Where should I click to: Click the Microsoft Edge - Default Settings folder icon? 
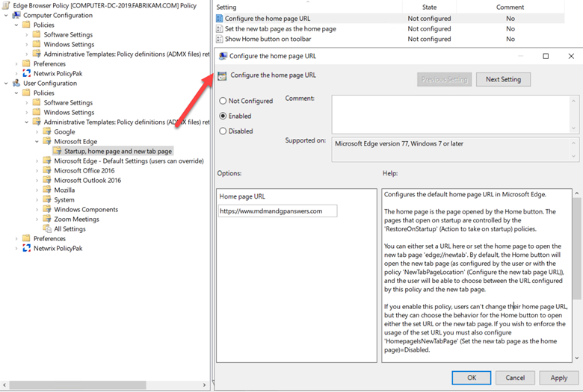tap(47, 161)
